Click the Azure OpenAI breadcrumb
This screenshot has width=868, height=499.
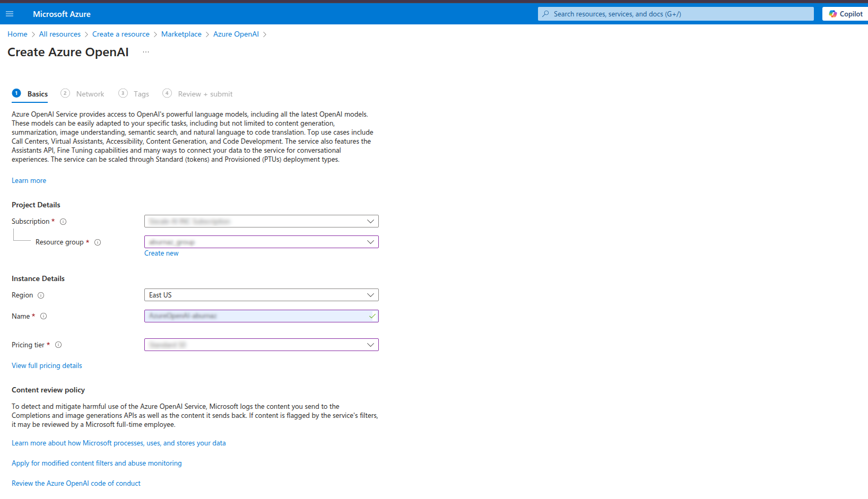pos(236,34)
